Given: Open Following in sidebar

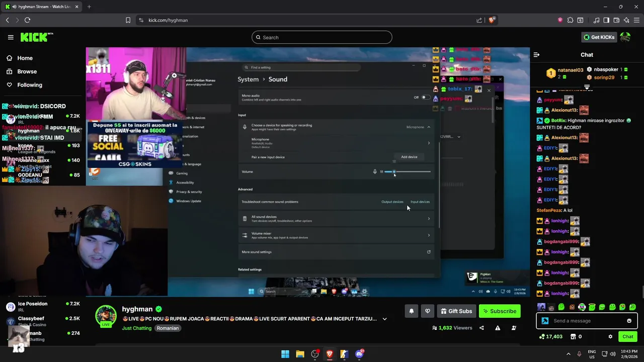Looking at the screenshot, I should tap(24, 85).
